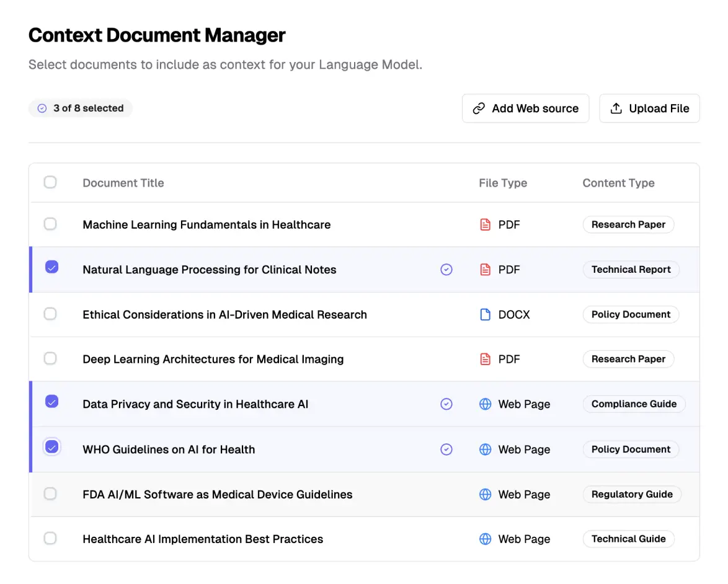Toggle the select-all checkbox in the header
This screenshot has height=584, width=728.
50,182
